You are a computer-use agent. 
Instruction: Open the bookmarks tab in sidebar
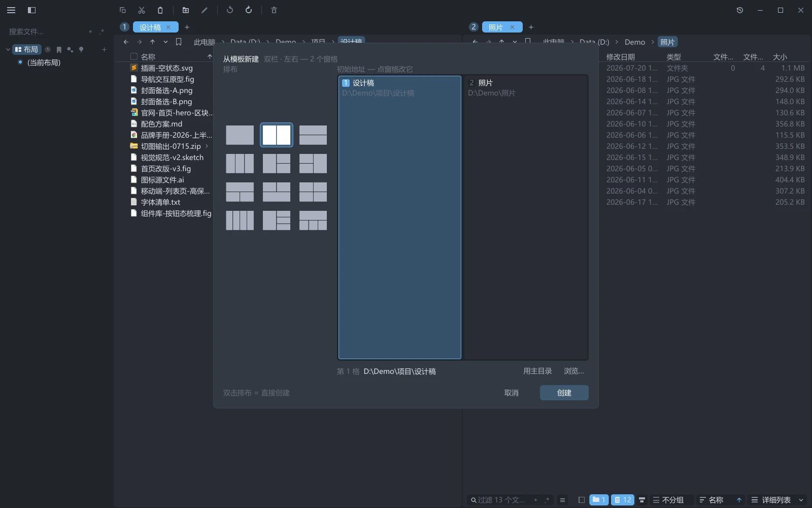59,49
